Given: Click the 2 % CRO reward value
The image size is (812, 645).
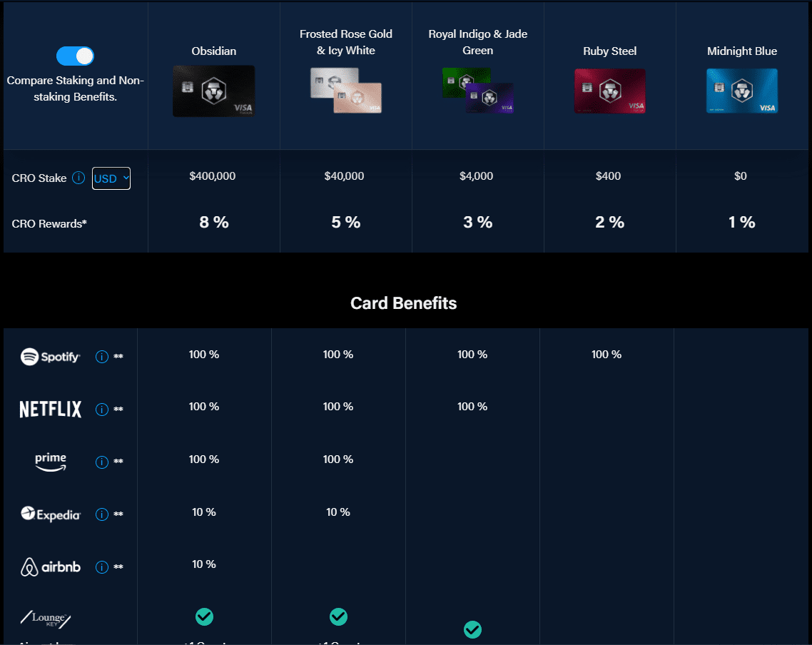Looking at the screenshot, I should point(610,222).
